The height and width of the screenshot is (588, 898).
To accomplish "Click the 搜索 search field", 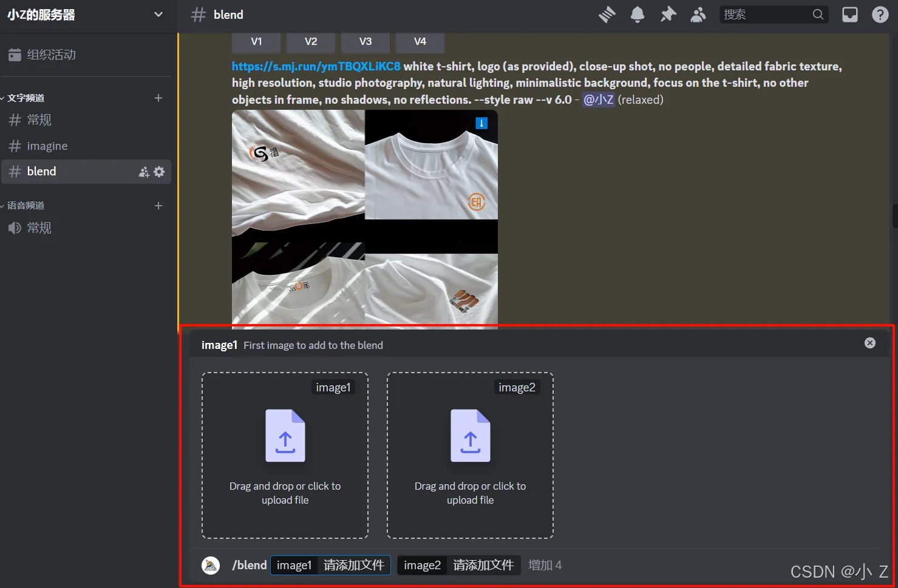I will coord(765,15).
